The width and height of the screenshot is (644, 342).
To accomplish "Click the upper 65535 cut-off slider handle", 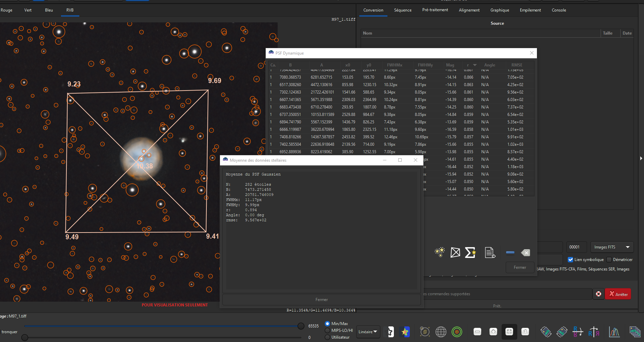I will (301, 326).
